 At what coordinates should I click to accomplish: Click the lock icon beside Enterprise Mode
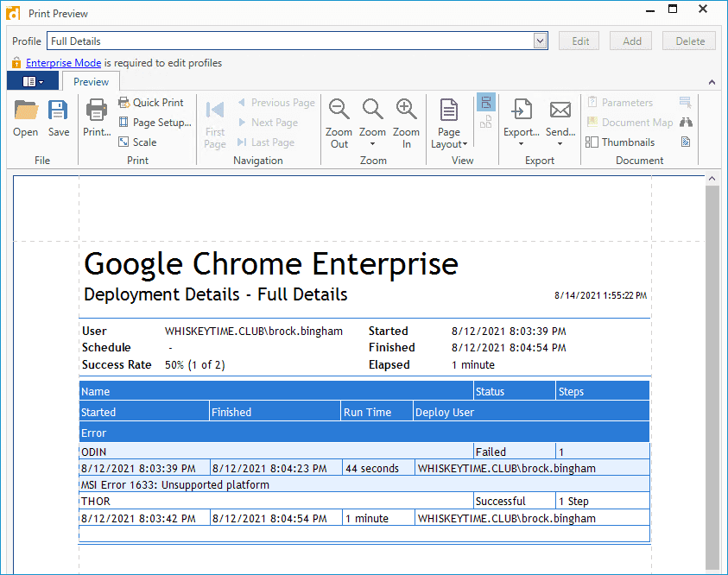pos(16,62)
